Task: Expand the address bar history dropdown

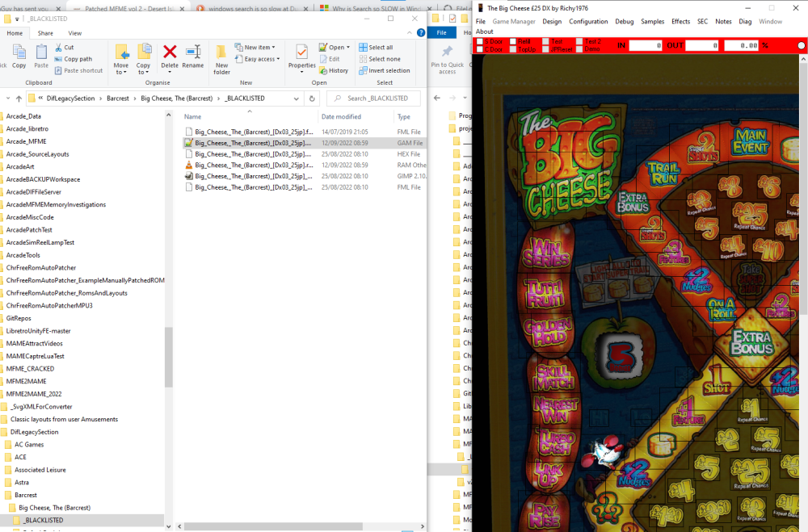Action: coord(297,98)
